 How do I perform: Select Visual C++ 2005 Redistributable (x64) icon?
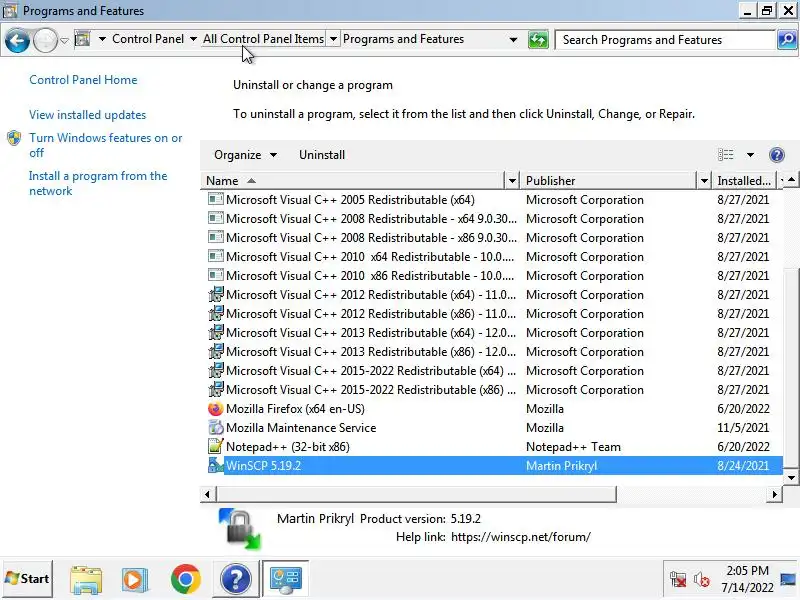(x=216, y=199)
